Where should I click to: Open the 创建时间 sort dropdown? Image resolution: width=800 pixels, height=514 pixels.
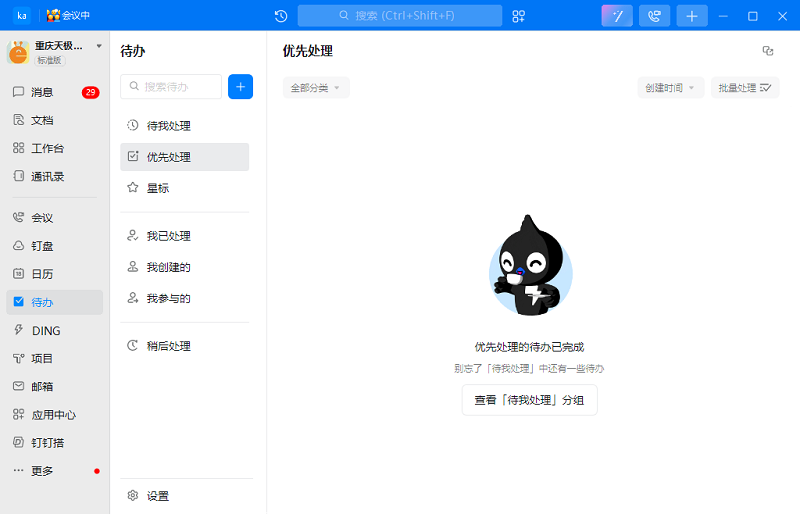pyautogui.click(x=670, y=88)
